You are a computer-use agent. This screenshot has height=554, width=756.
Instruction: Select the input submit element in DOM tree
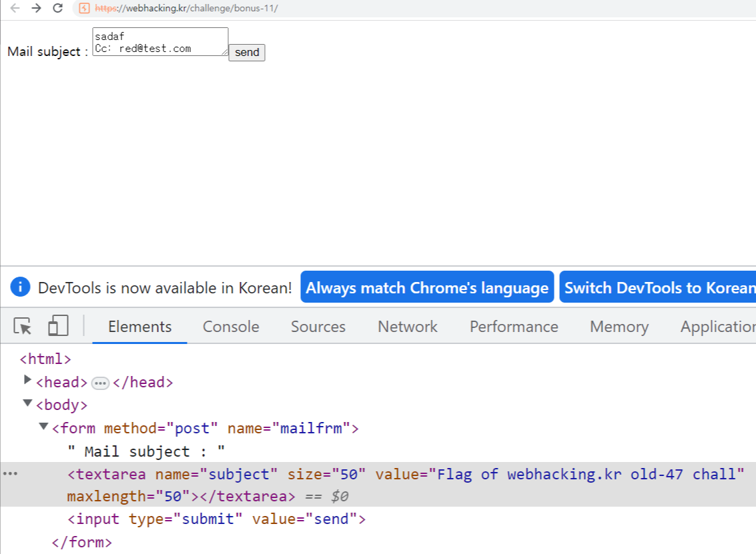pos(216,519)
